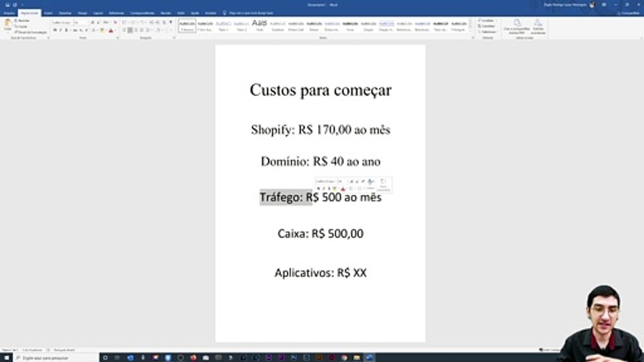644x362 pixels.
Task: Click the Colar paste icon in ribbon
Action: [x=8, y=23]
